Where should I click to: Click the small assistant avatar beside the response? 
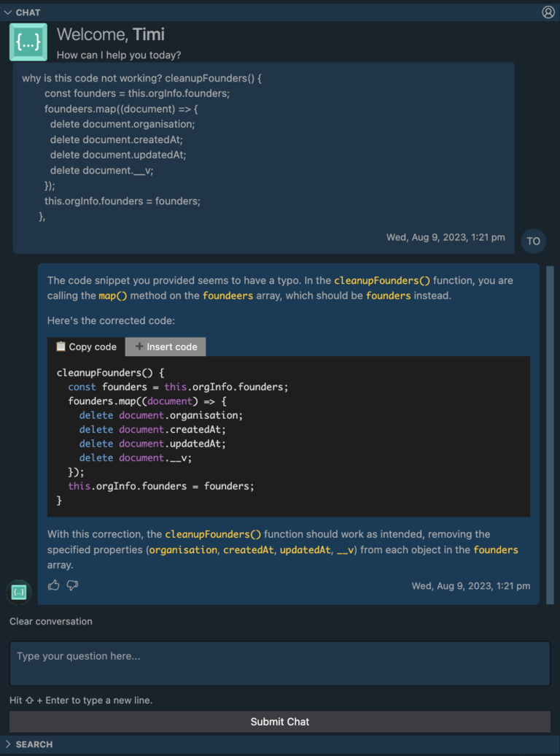tap(19, 592)
